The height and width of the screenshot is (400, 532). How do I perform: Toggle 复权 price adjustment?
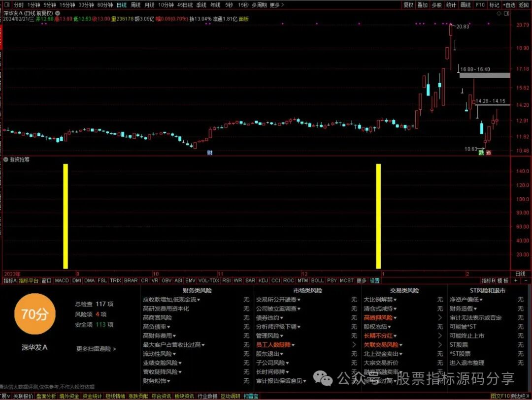tap(408, 5)
